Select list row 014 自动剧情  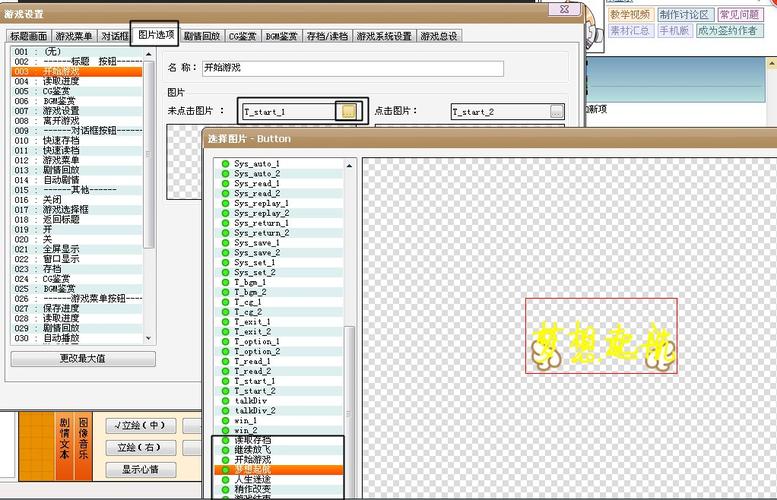pos(77,180)
